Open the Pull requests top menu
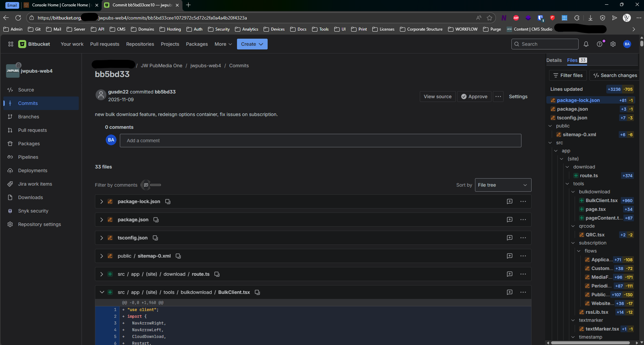Image resolution: width=644 pixels, height=345 pixels. [x=105, y=44]
